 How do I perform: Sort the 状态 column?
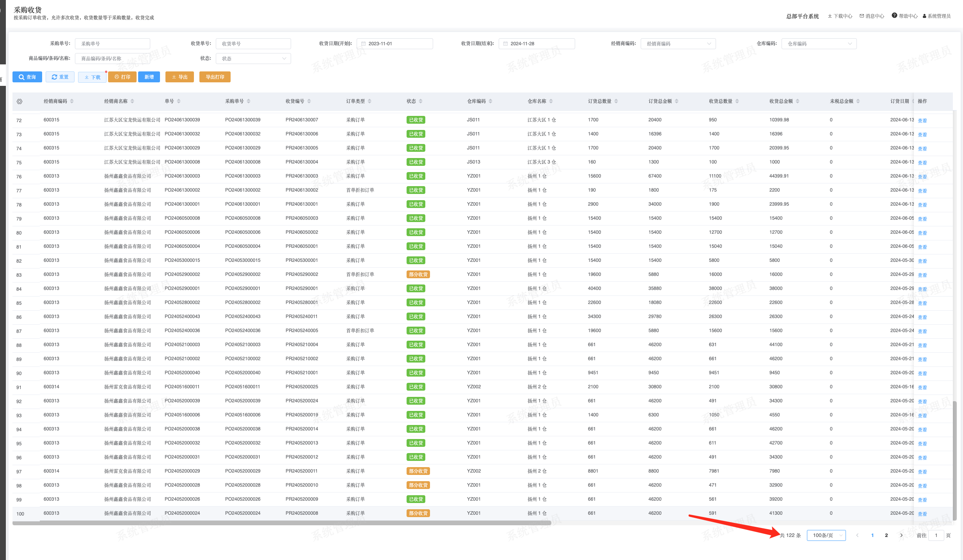[421, 101]
